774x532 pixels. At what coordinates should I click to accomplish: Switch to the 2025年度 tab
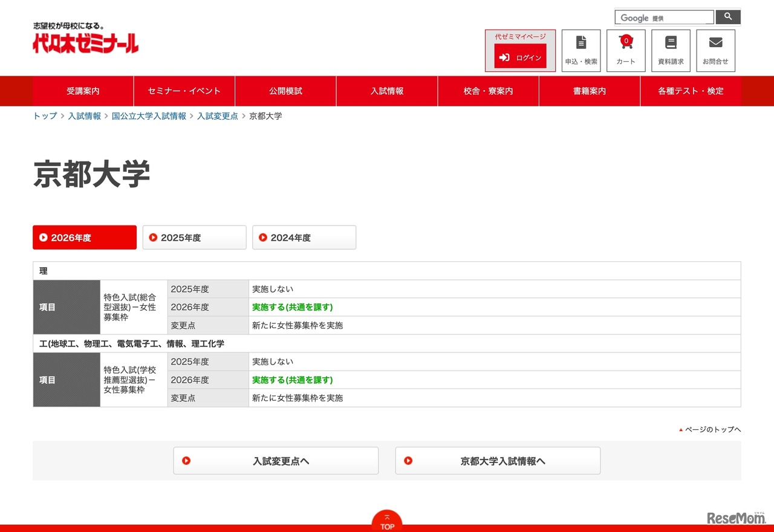click(194, 238)
